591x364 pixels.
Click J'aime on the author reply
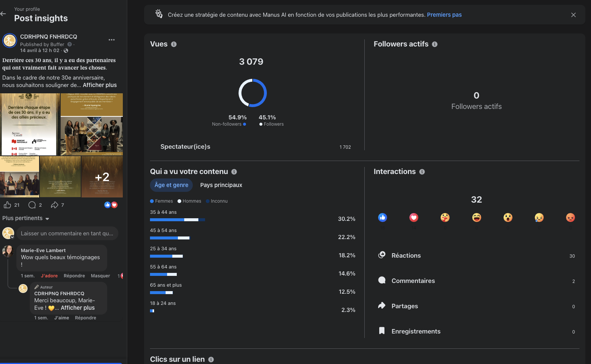click(62, 318)
